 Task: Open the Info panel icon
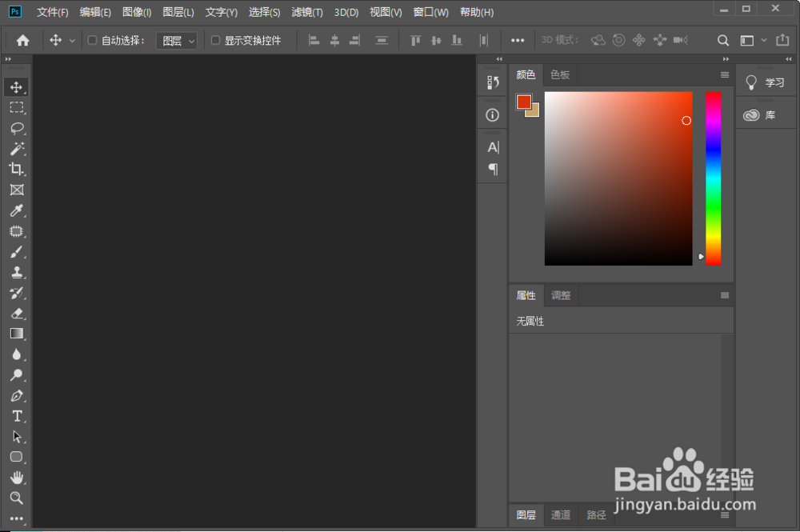[492, 115]
